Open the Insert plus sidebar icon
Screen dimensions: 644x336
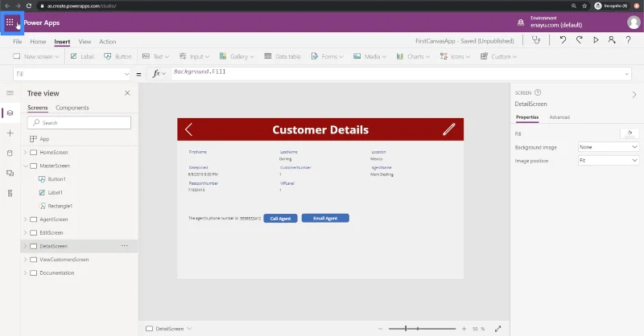point(10,133)
